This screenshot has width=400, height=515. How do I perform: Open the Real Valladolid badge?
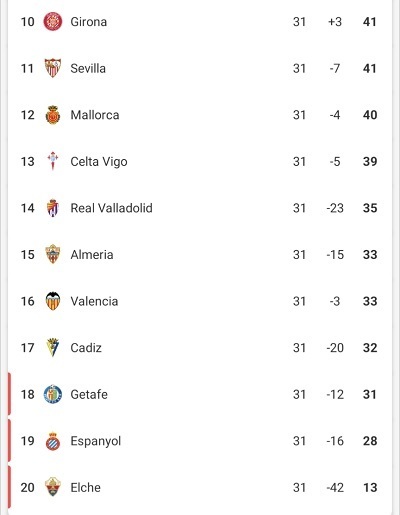click(53, 208)
